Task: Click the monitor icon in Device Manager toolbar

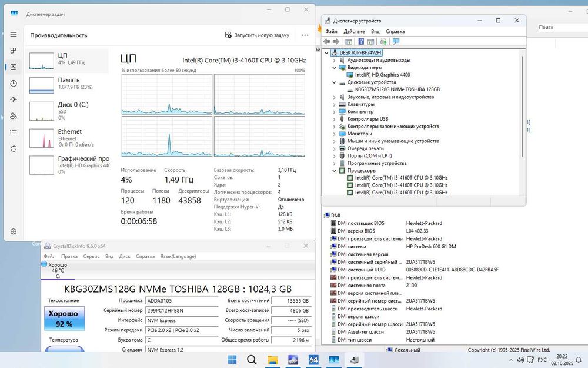Action: point(396,41)
